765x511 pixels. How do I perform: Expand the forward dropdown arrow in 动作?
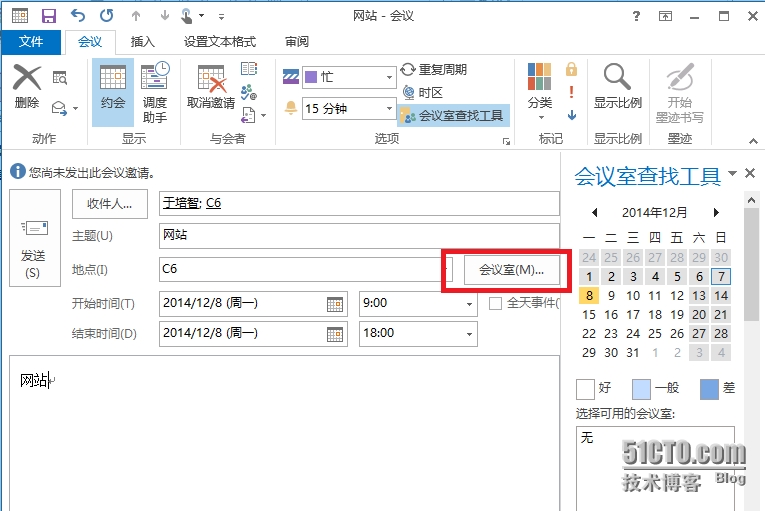pos(76,108)
